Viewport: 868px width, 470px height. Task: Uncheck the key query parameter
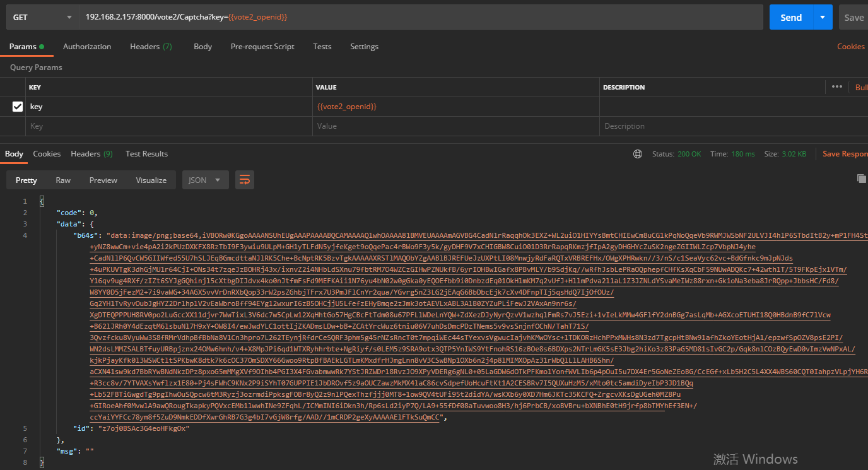pos(17,106)
